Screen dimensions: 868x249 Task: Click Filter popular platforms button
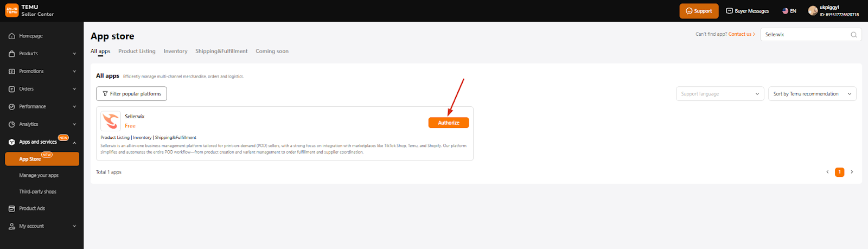point(131,94)
